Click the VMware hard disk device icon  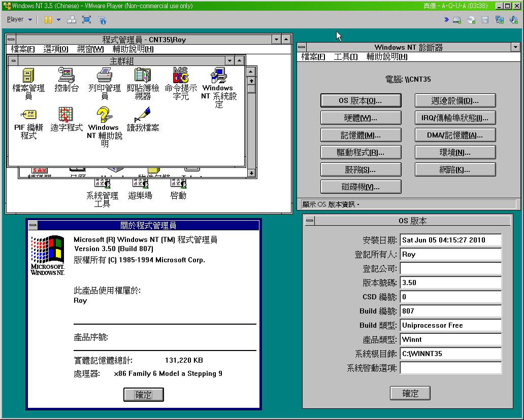457,20
